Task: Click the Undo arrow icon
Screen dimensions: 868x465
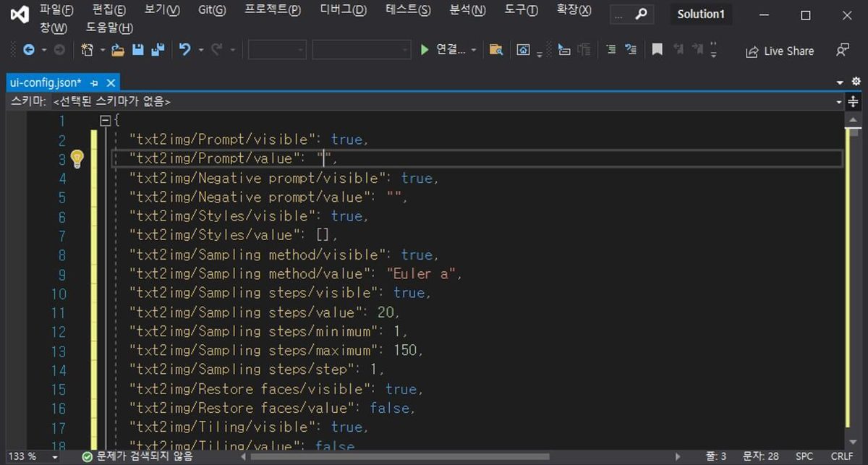Action: pyautogui.click(x=184, y=50)
